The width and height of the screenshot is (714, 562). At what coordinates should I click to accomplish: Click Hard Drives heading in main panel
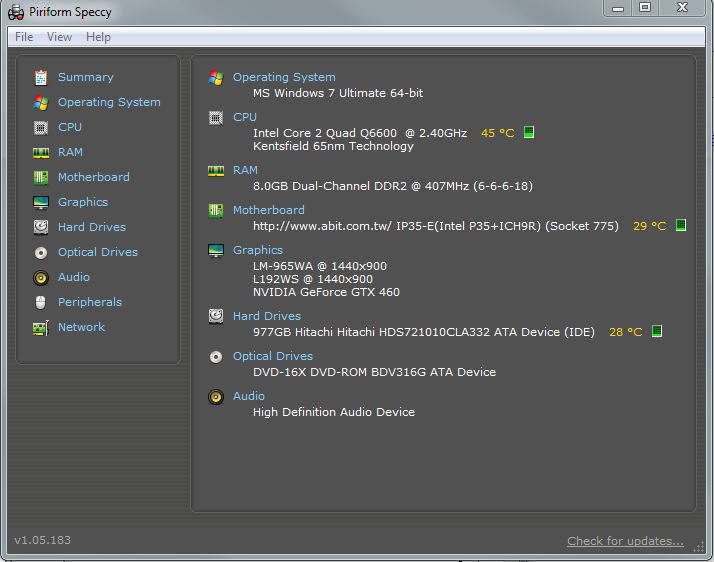[x=267, y=316]
